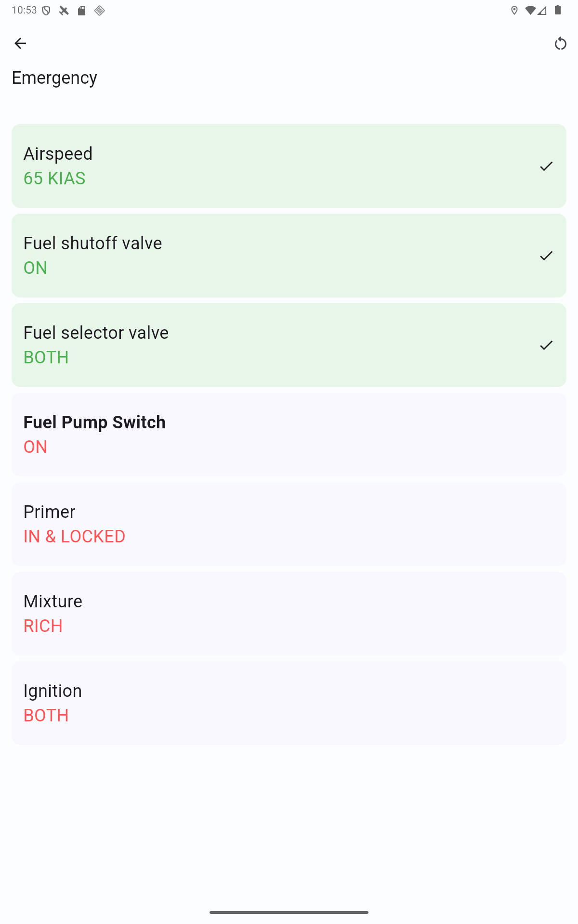This screenshot has height=924, width=578.
Task: Tap the battery icon in status bar
Action: point(558,10)
